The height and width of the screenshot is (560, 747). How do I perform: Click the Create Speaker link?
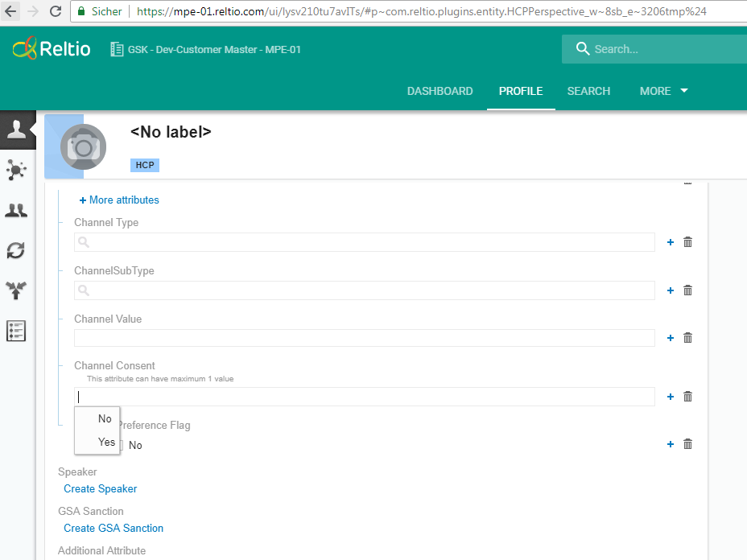tap(100, 488)
